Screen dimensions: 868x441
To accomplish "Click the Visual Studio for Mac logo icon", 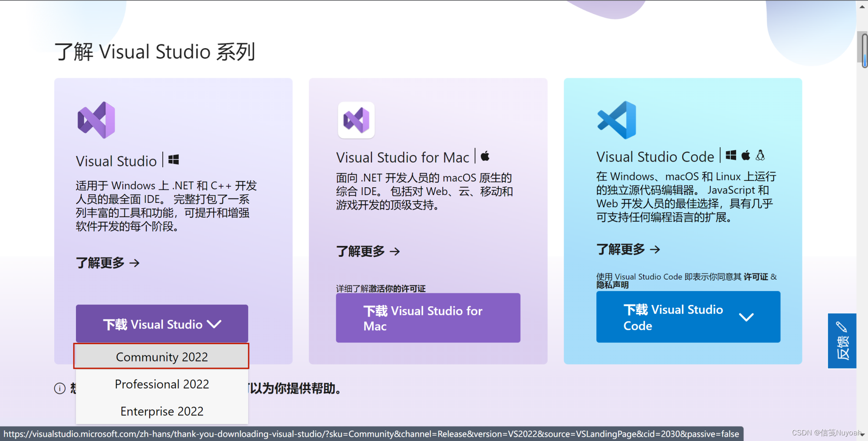I will coord(356,120).
